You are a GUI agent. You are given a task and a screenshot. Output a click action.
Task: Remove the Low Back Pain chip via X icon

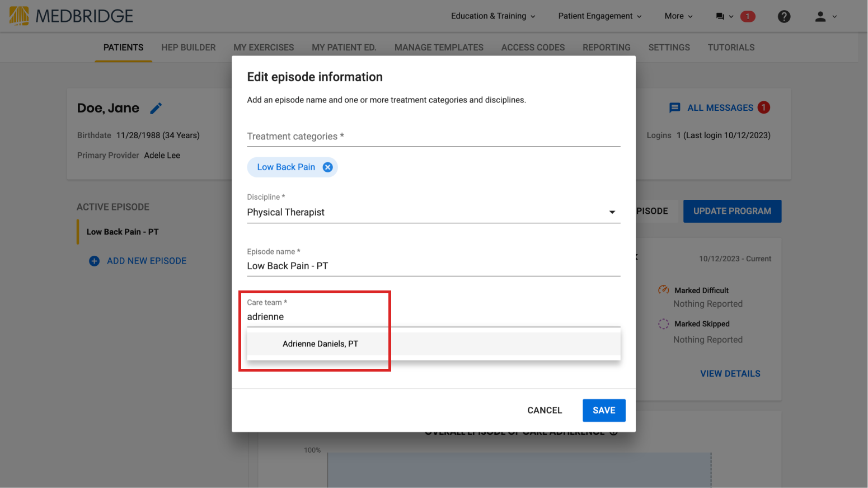(x=328, y=167)
